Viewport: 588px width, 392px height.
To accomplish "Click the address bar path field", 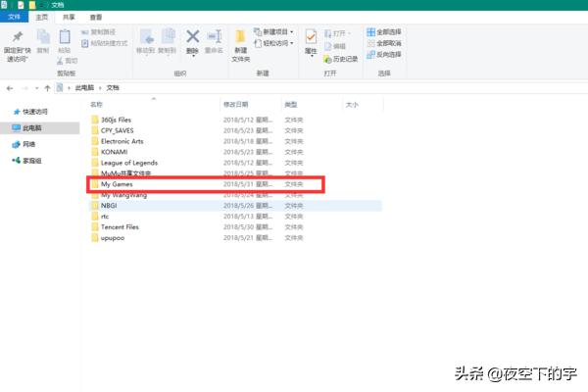I will tap(294, 87).
